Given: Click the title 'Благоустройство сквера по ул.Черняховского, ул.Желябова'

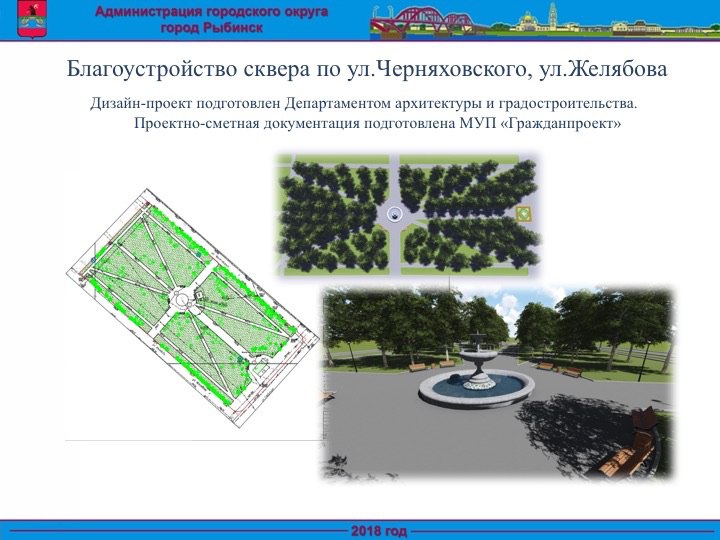Looking at the screenshot, I should 367,69.
